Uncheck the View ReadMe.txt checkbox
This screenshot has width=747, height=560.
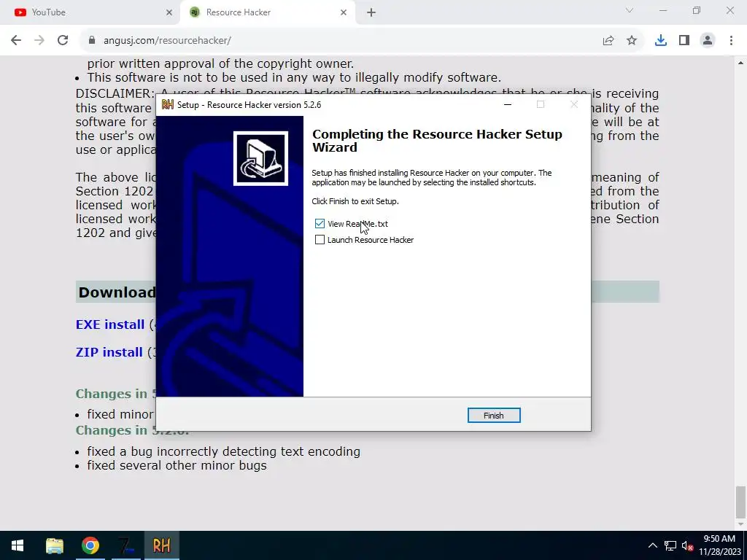click(x=320, y=224)
